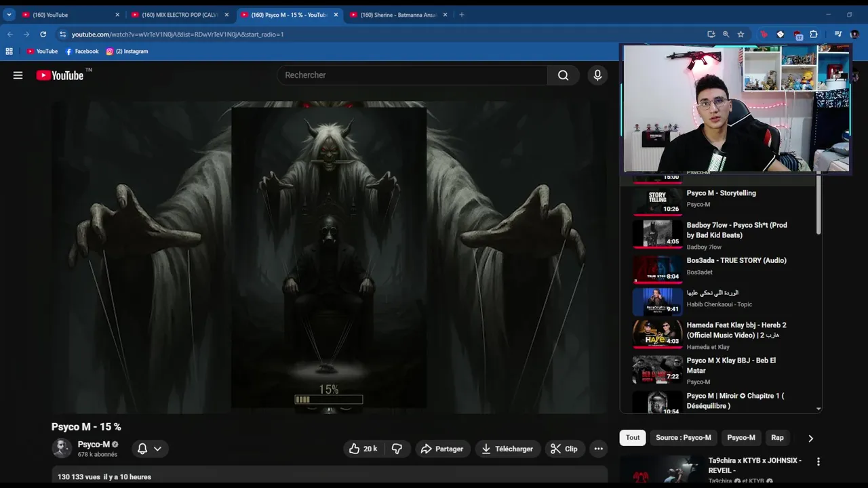Start voice search with the microphone

(x=597, y=75)
